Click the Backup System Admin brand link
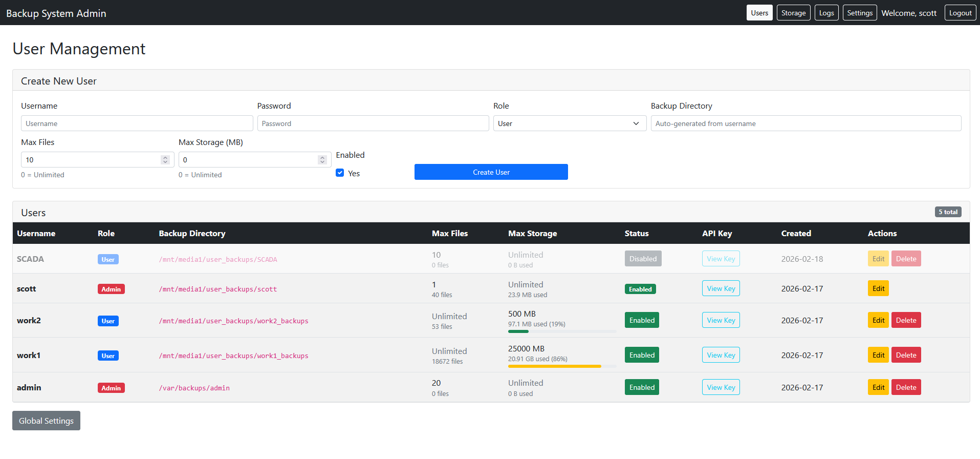The height and width of the screenshot is (459, 980). tap(56, 13)
